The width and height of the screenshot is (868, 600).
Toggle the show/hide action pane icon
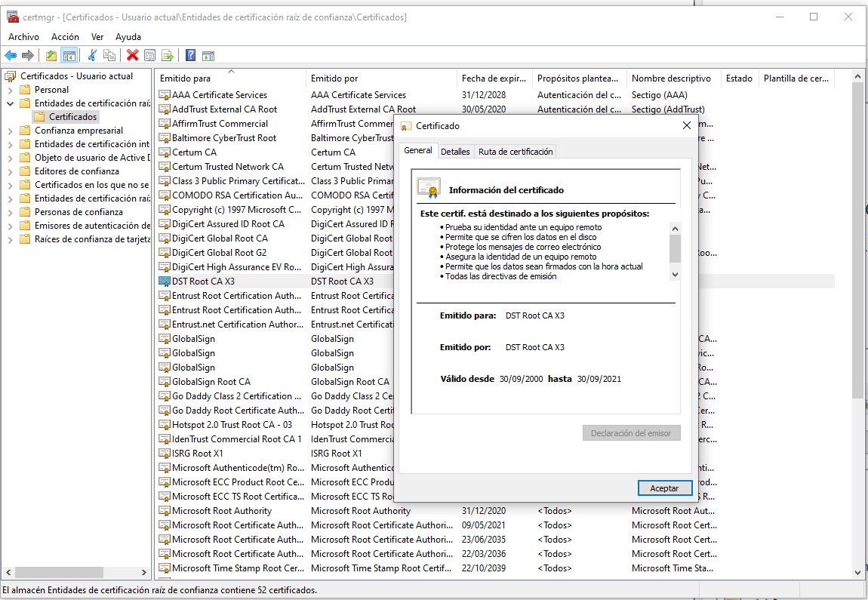tap(208, 55)
